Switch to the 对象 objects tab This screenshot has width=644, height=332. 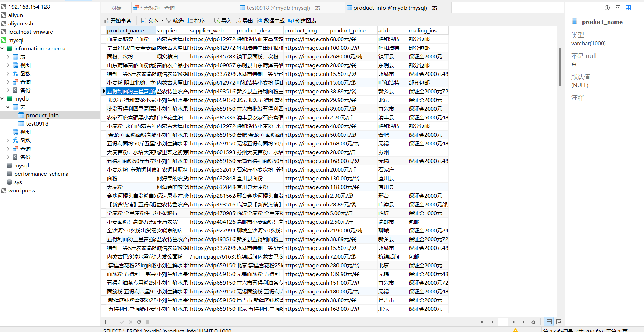[x=116, y=8]
